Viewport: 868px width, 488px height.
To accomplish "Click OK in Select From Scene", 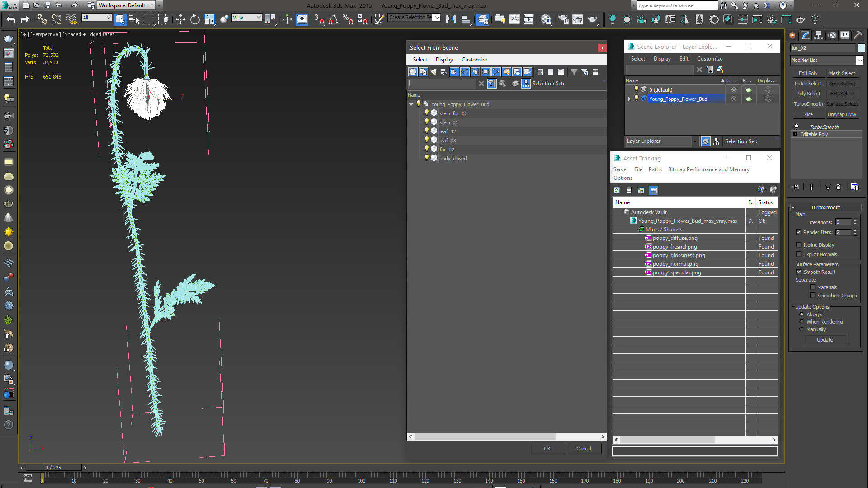I will [x=547, y=449].
